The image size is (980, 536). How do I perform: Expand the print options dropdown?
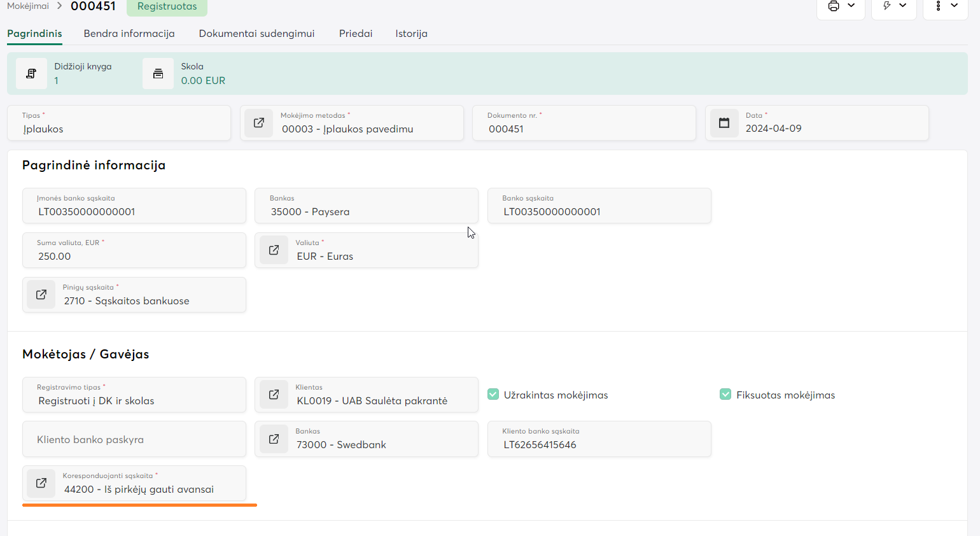pos(841,6)
